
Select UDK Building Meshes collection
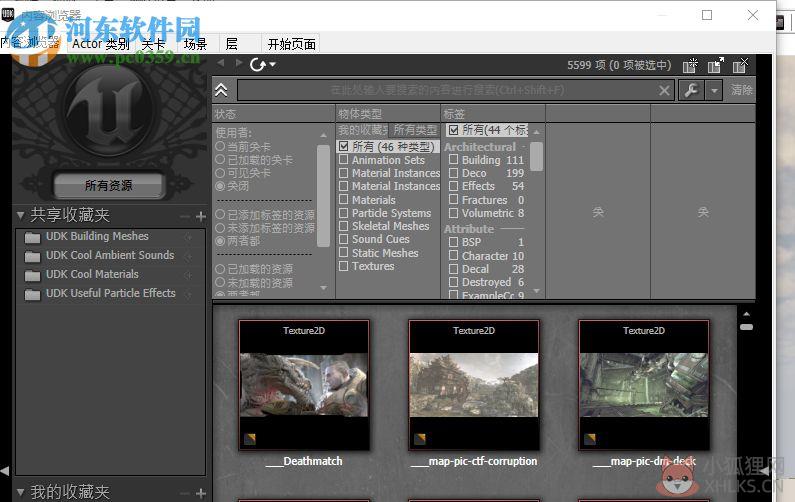(110, 236)
